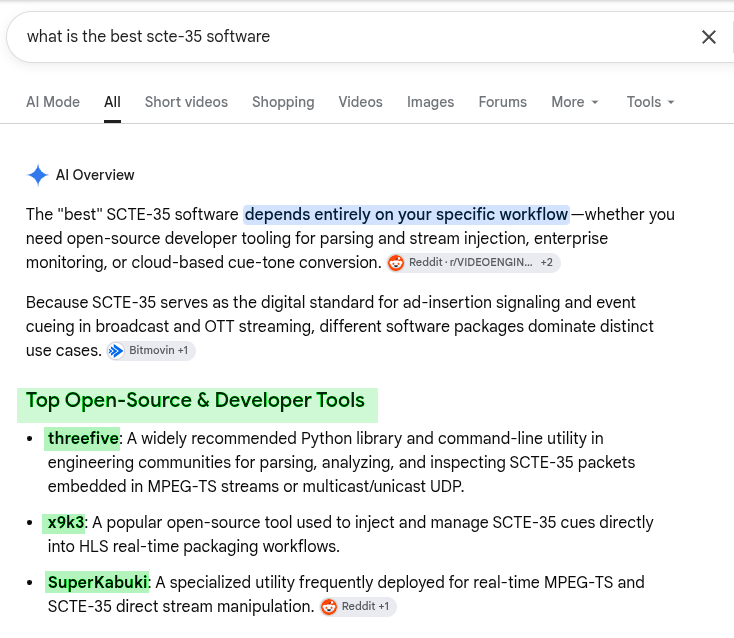This screenshot has height=638, width=734.
Task: Click the threefive highlighted tool name
Action: [x=82, y=439]
